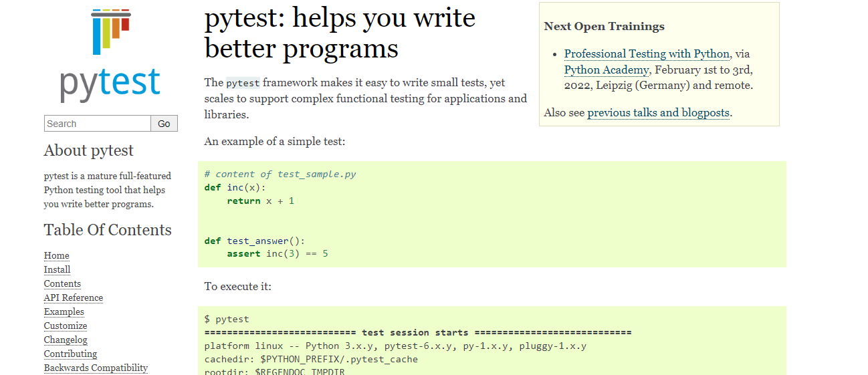Open the API Reference link
Viewport: 868px width, 375px height.
pyautogui.click(x=74, y=298)
